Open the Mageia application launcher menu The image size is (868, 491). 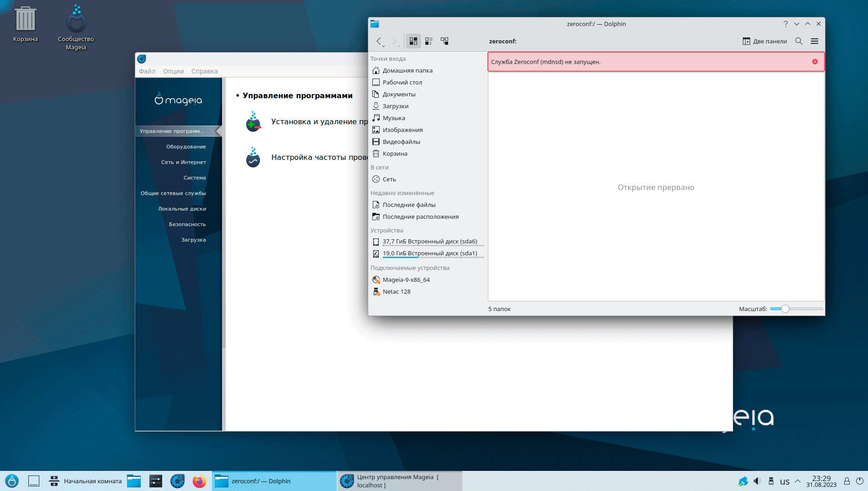pyautogui.click(x=12, y=481)
